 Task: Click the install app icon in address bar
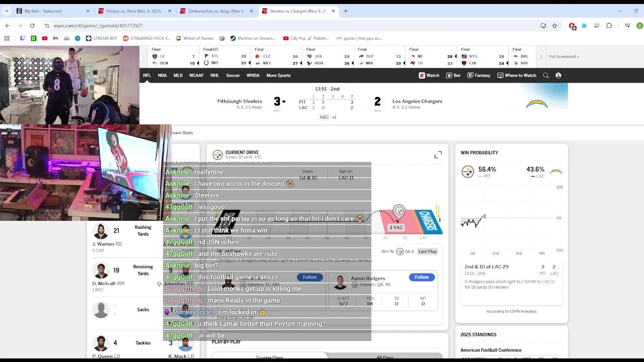(x=543, y=26)
